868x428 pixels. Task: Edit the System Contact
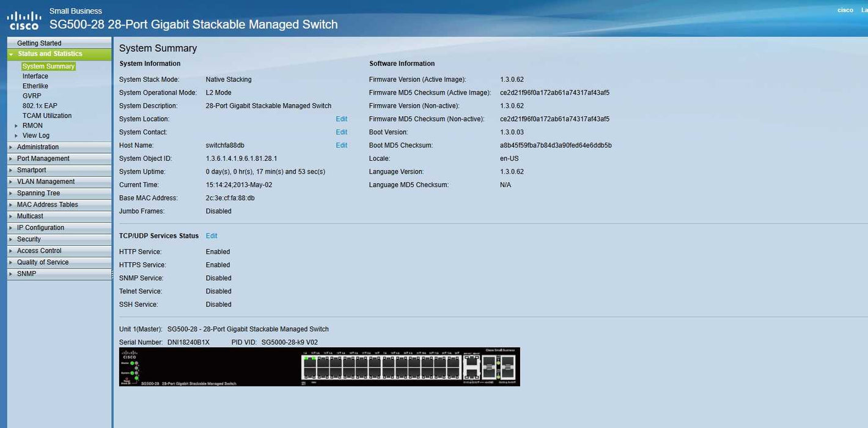click(341, 132)
